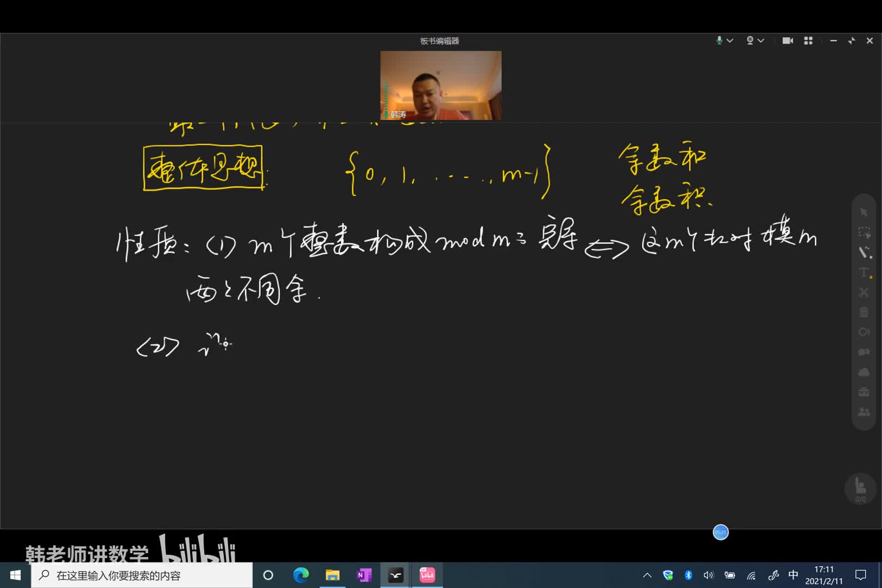Click the blue timer marker dot
The image size is (882, 588).
click(x=720, y=532)
